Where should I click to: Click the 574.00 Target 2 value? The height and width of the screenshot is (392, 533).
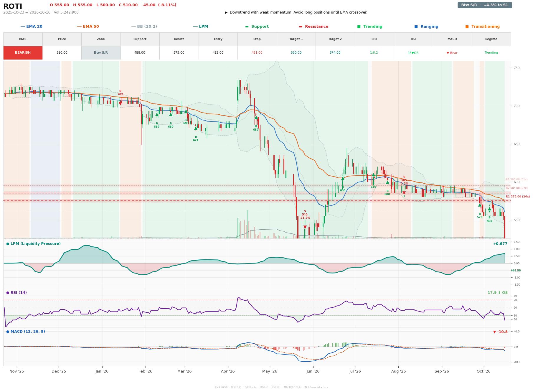[x=335, y=53]
